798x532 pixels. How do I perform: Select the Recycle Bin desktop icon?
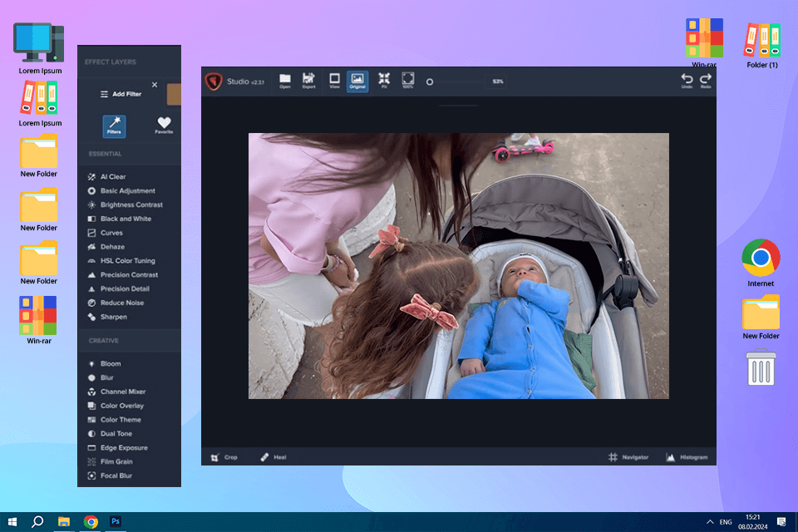pos(761,367)
